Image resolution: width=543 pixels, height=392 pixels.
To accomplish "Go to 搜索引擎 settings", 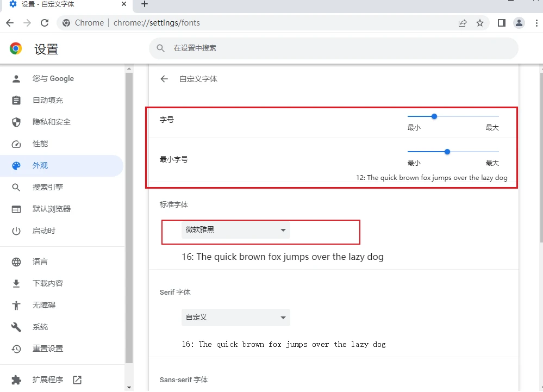I will point(48,187).
